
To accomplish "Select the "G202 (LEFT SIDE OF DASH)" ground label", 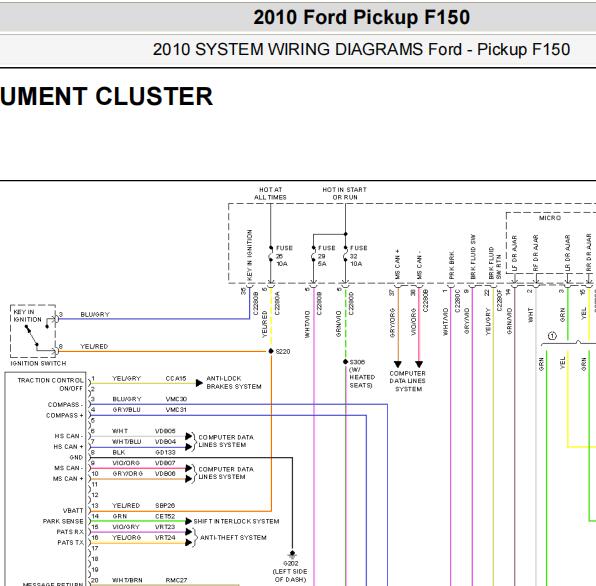I will [290, 571].
